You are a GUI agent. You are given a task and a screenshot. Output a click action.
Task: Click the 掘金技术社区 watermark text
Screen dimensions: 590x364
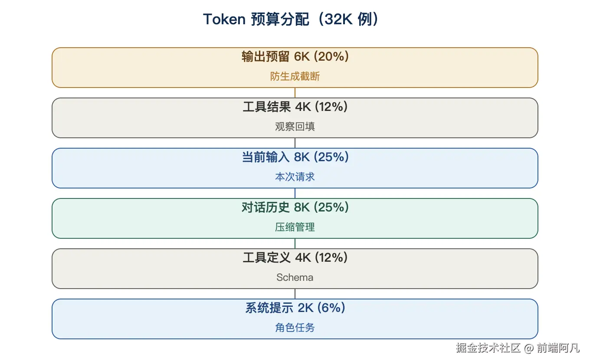488,348
